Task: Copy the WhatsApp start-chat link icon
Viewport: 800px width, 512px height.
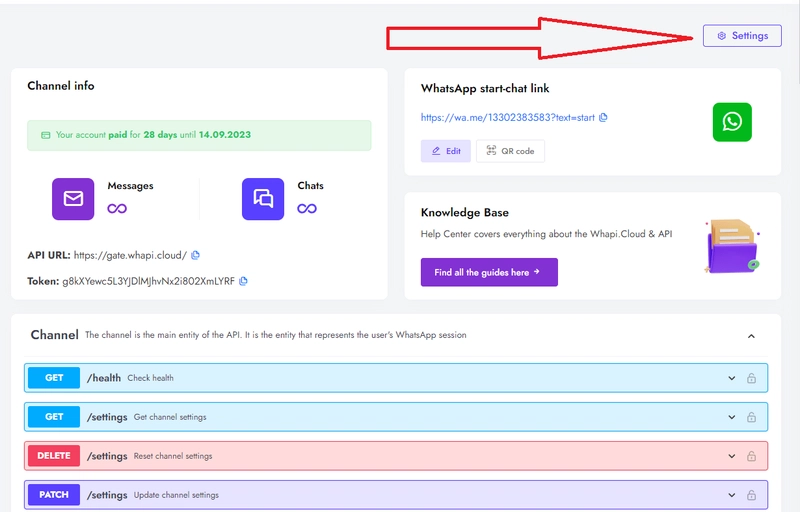Action: (x=603, y=117)
